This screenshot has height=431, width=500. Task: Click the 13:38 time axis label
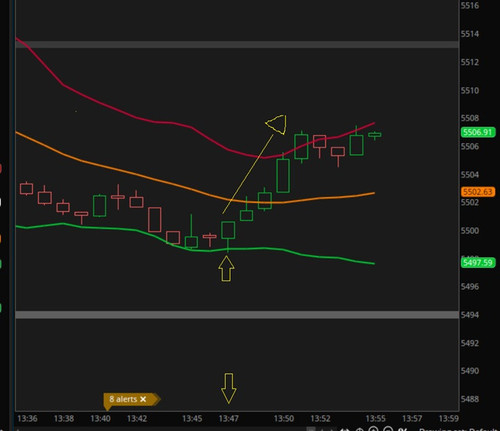(64, 418)
